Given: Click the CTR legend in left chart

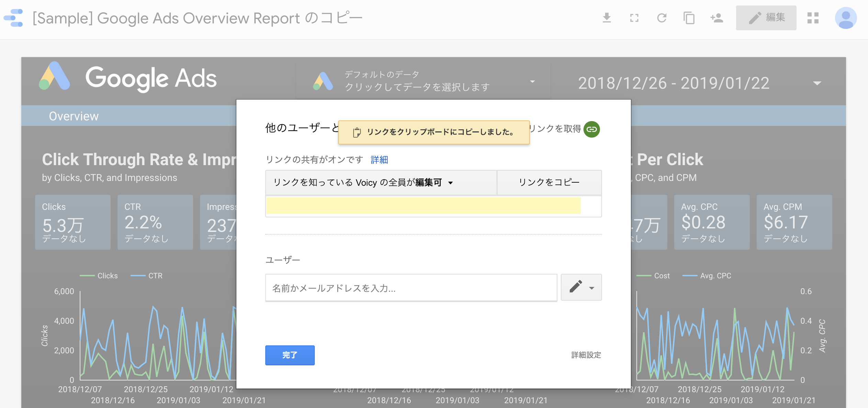Looking at the screenshot, I should (147, 276).
